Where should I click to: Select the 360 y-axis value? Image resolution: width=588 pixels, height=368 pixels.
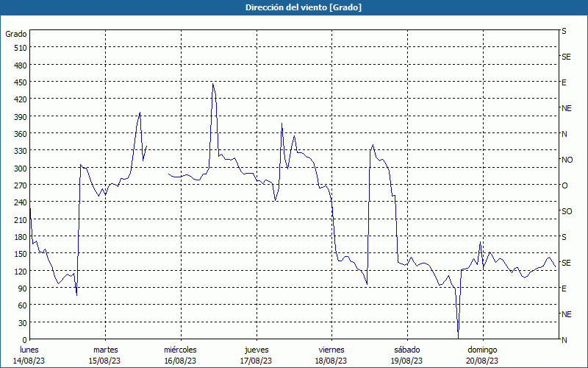tap(21, 134)
